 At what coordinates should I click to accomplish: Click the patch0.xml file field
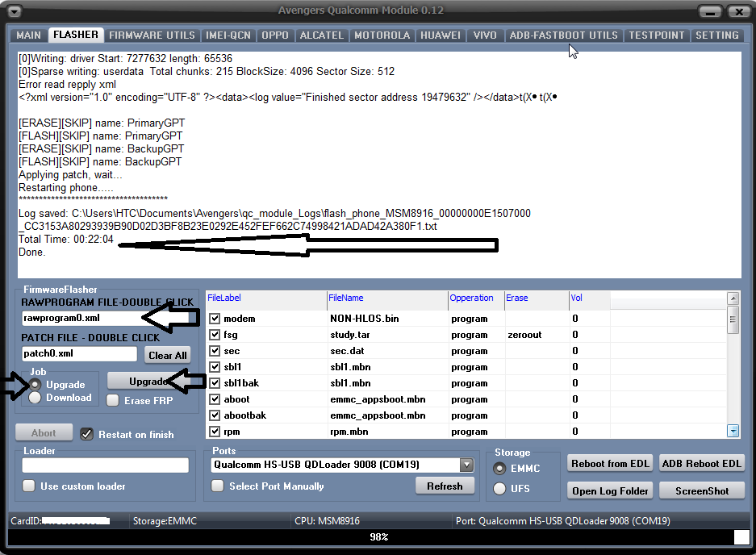[80, 353]
